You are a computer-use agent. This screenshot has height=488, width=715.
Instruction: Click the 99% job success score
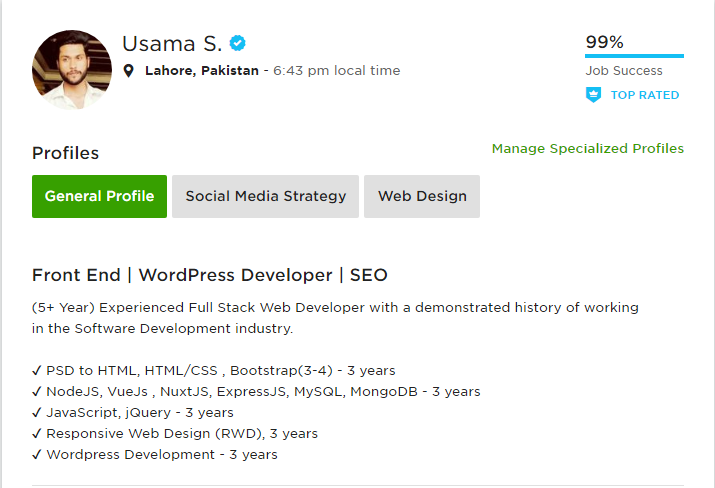pos(604,42)
